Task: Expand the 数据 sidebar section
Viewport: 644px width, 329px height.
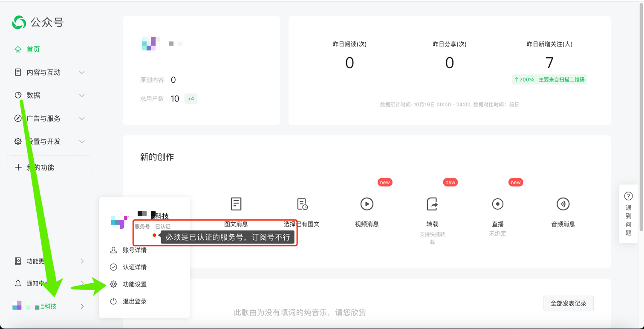Action: [x=82, y=96]
